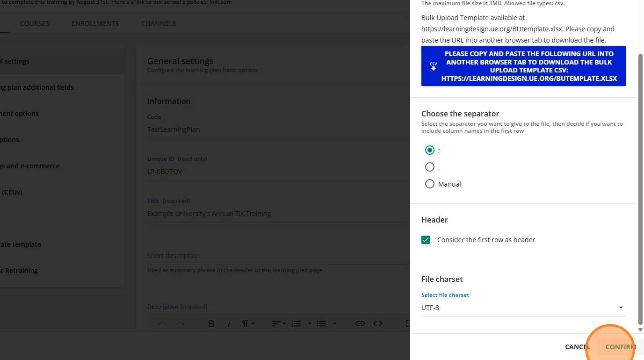Click the Confirm button
Viewport: 644px width, 360px height.
coord(621,347)
